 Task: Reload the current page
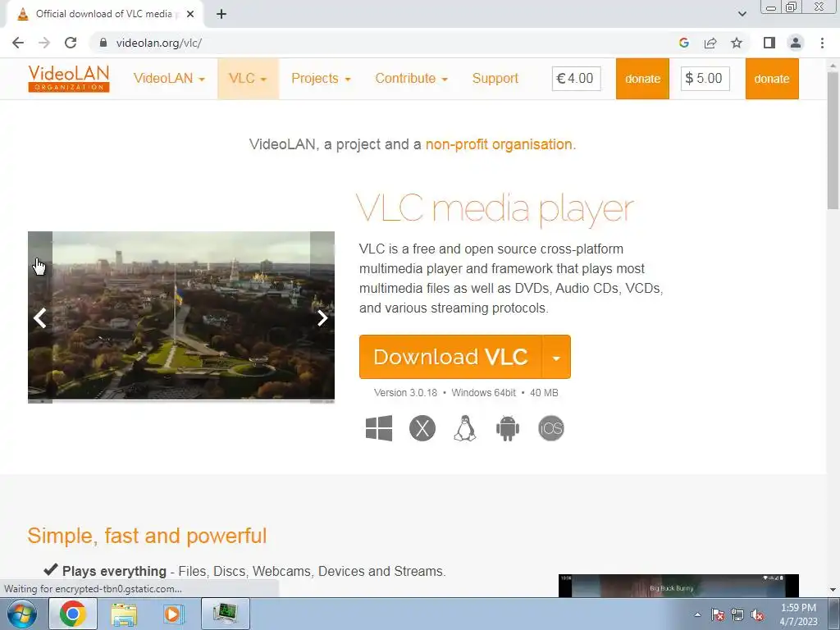coord(71,43)
